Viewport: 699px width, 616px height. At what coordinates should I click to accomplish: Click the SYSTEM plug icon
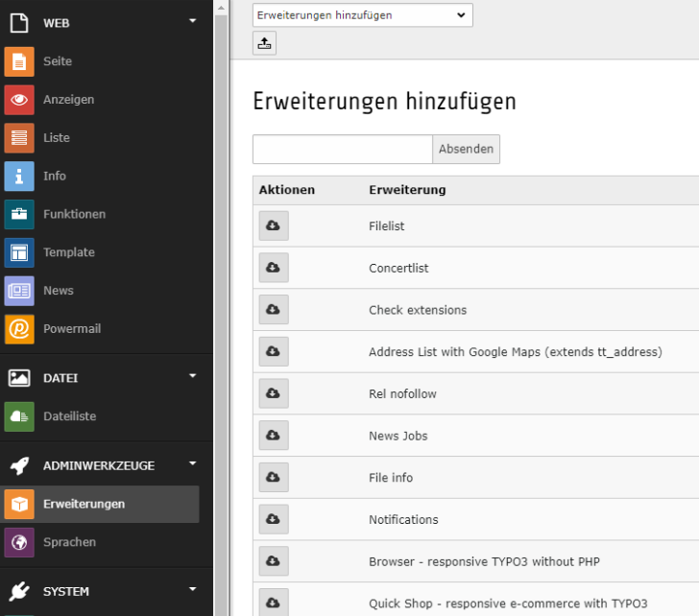pyautogui.click(x=19, y=591)
